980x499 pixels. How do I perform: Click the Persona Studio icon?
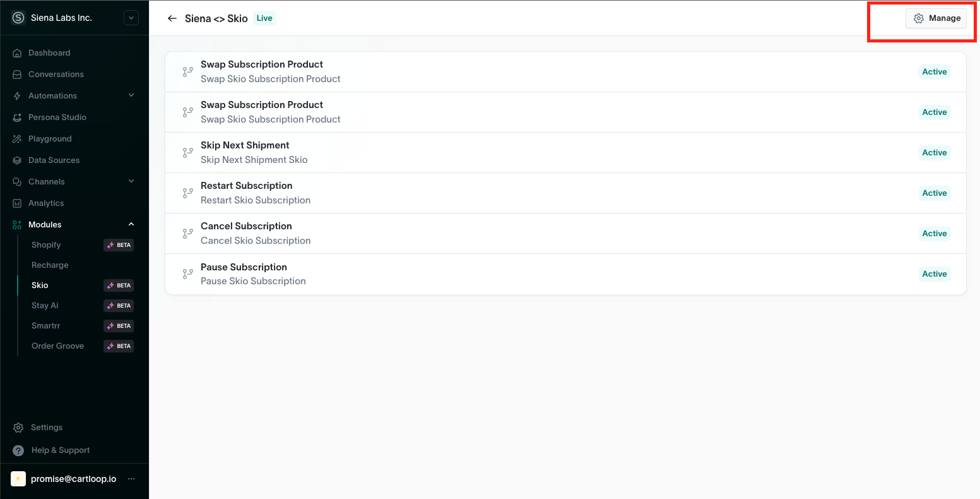tap(18, 117)
